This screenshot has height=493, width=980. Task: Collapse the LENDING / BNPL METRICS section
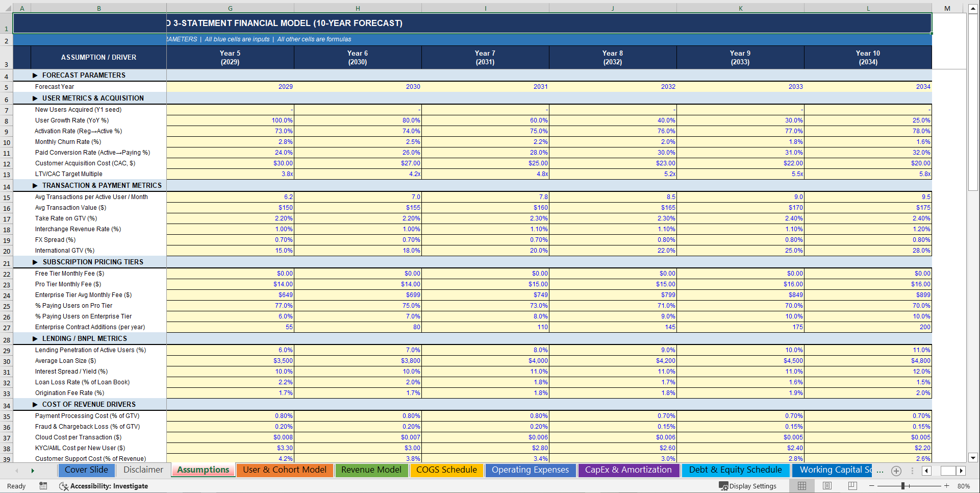point(35,338)
